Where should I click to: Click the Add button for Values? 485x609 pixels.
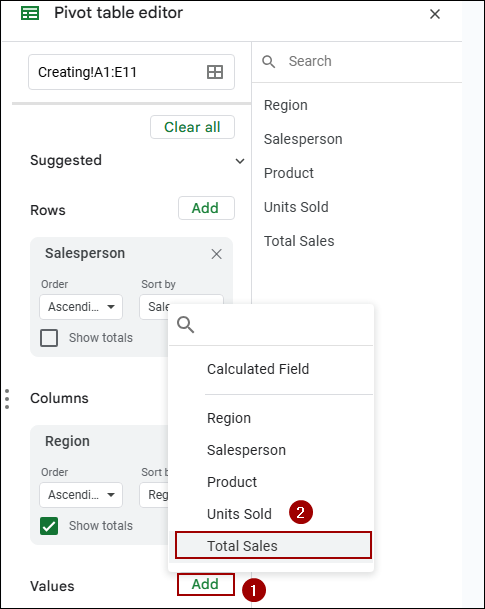coord(206,584)
